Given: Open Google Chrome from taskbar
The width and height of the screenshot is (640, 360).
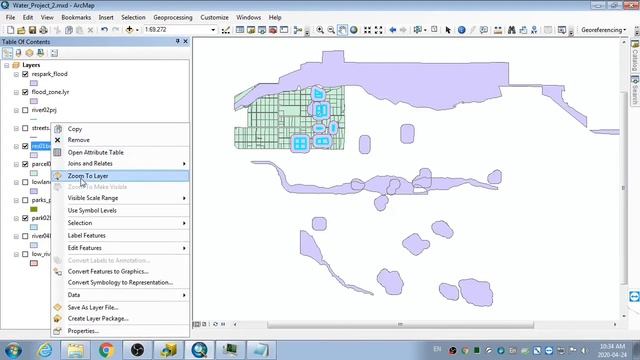Looking at the screenshot, I should [x=106, y=350].
